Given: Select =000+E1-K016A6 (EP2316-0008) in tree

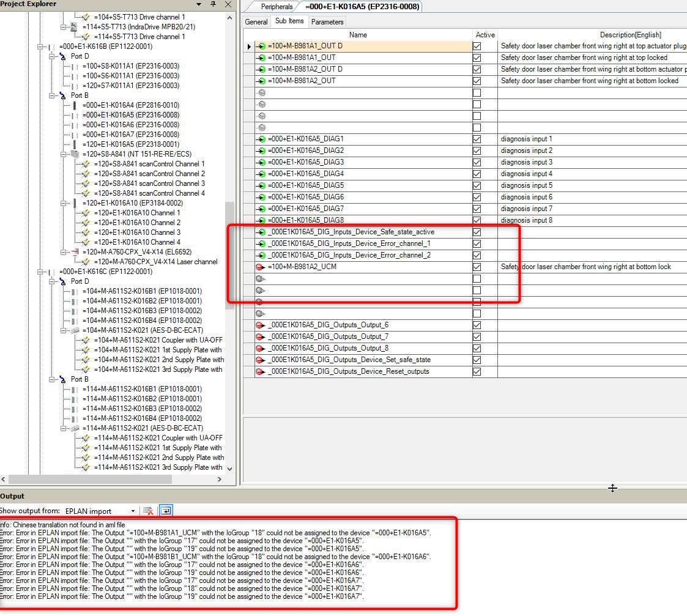Looking at the screenshot, I should click(130, 125).
